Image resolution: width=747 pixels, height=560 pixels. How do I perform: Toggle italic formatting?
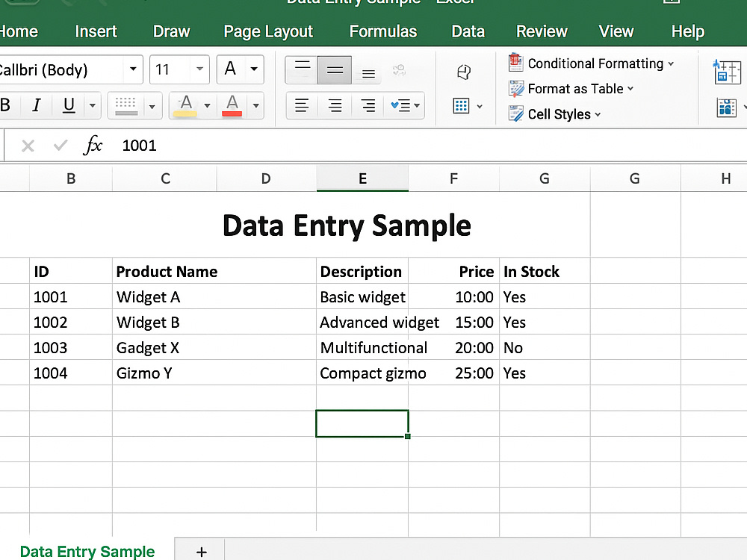pyautogui.click(x=36, y=105)
